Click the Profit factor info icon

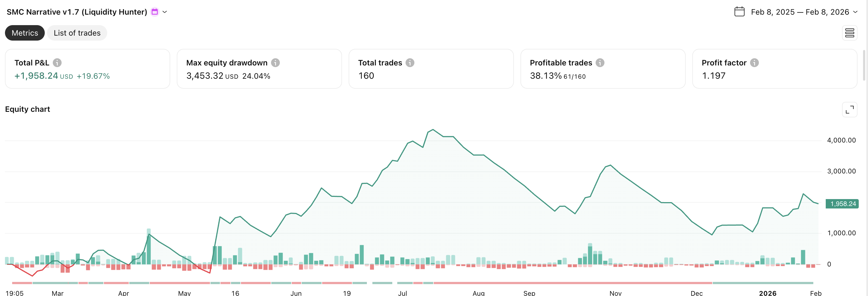click(x=754, y=63)
